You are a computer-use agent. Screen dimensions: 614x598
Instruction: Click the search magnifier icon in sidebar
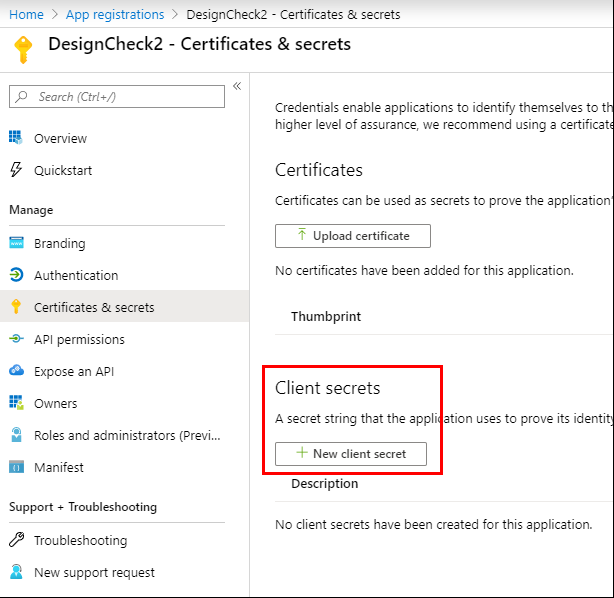click(x=21, y=96)
